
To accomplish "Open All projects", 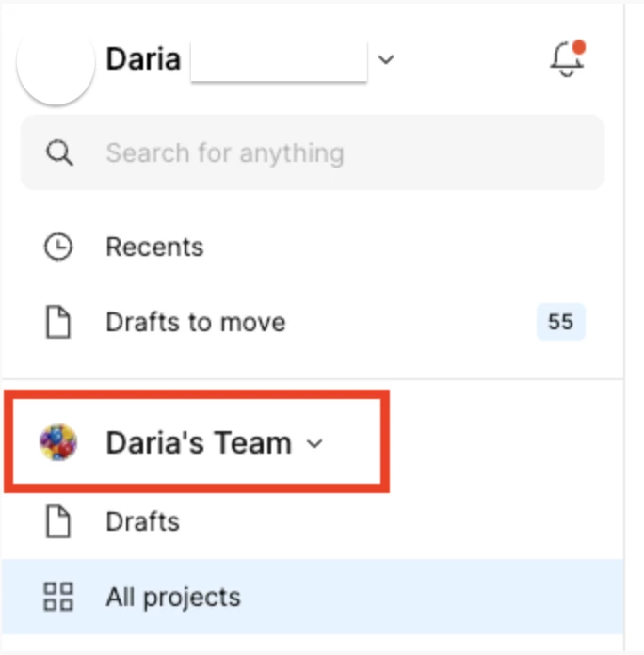I will click(x=313, y=597).
